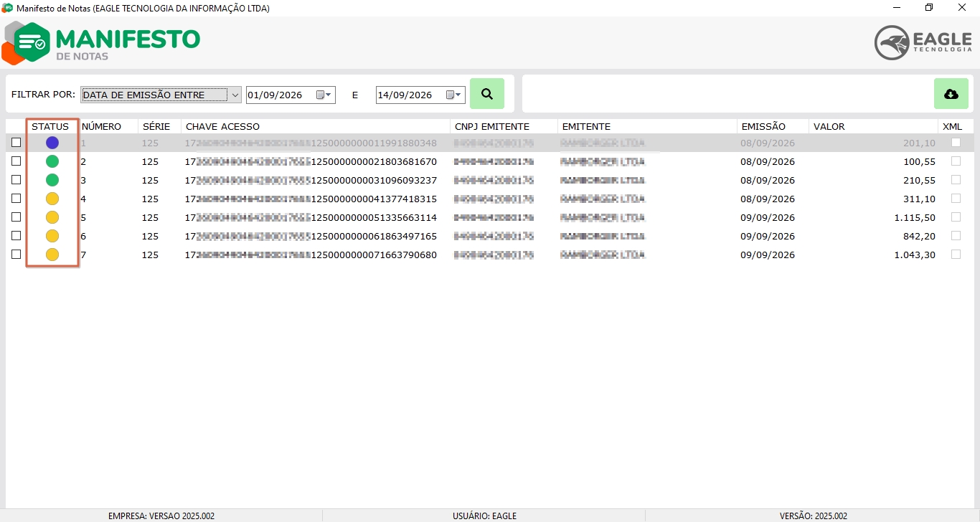This screenshot has width=980, height=522.
Task: Click VERSÃO: 2025.002 in status bar
Action: [813, 516]
